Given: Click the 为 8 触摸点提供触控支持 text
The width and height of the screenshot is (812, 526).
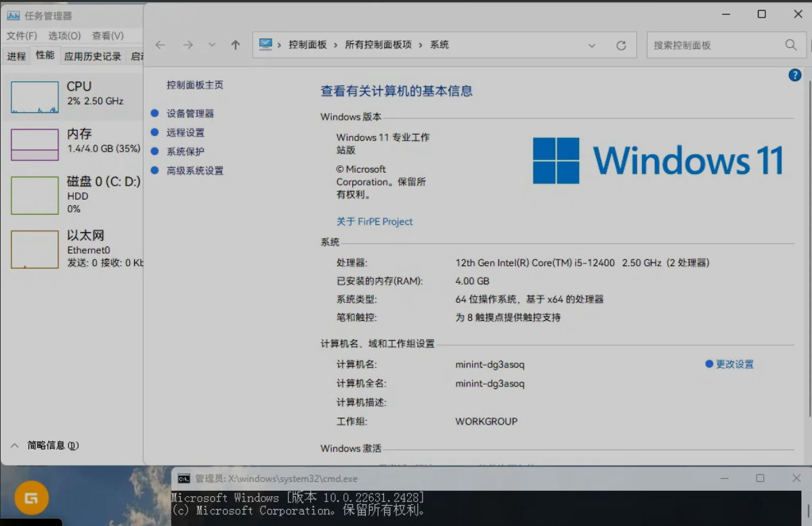Looking at the screenshot, I should 508,317.
